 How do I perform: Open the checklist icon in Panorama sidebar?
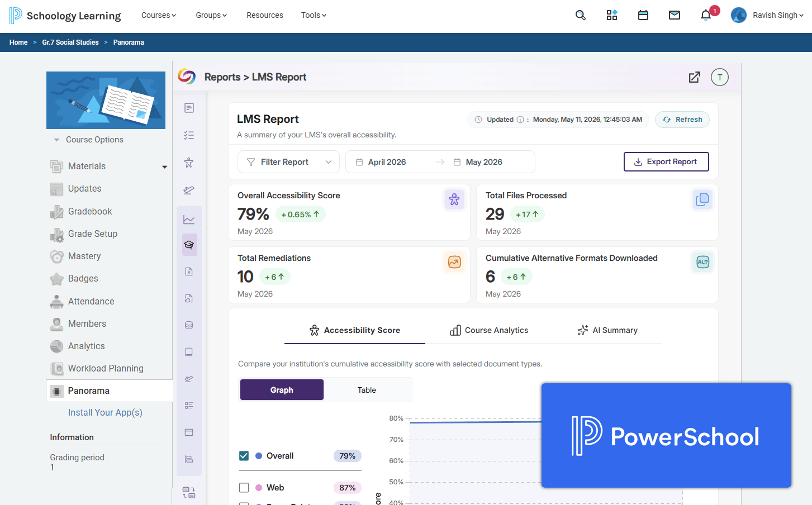(x=189, y=135)
